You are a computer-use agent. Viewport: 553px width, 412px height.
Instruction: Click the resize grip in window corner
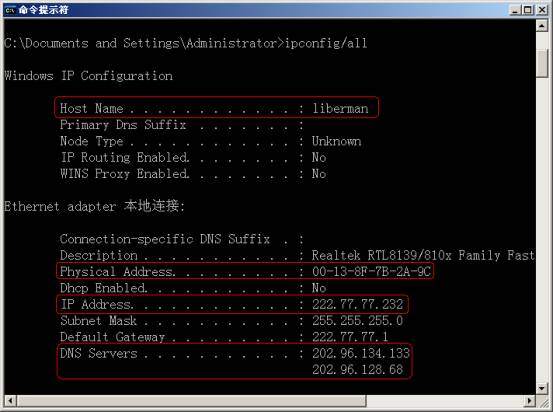pyautogui.click(x=542, y=401)
